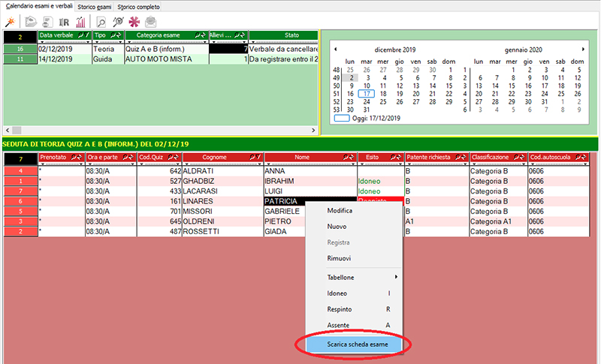Select the ROSSETTI GIADA row

coord(225,231)
